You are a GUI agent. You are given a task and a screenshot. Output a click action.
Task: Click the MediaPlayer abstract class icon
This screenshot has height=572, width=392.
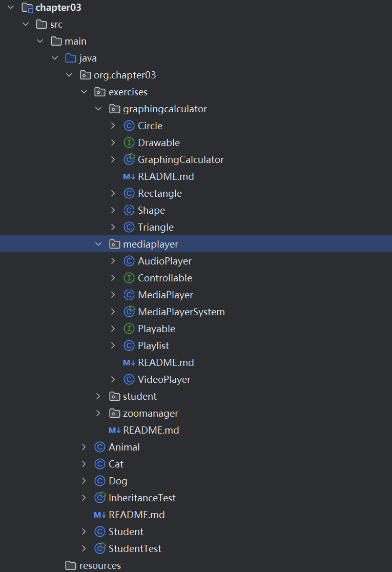click(129, 295)
